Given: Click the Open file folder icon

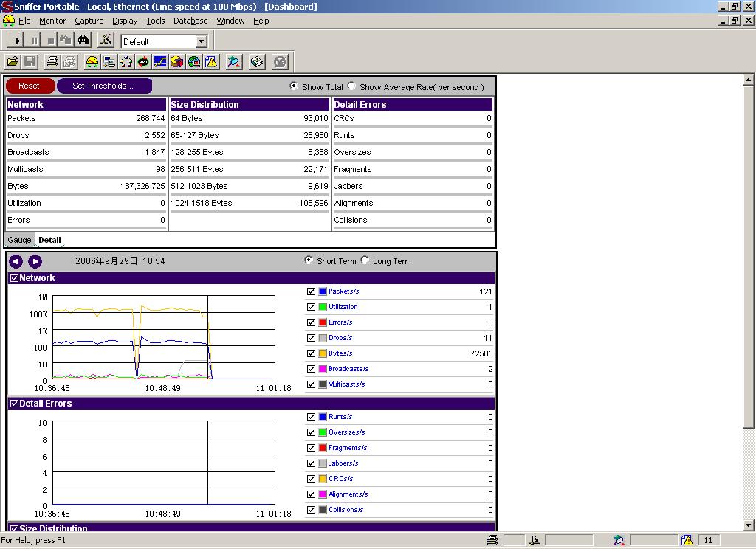Looking at the screenshot, I should coord(13,62).
